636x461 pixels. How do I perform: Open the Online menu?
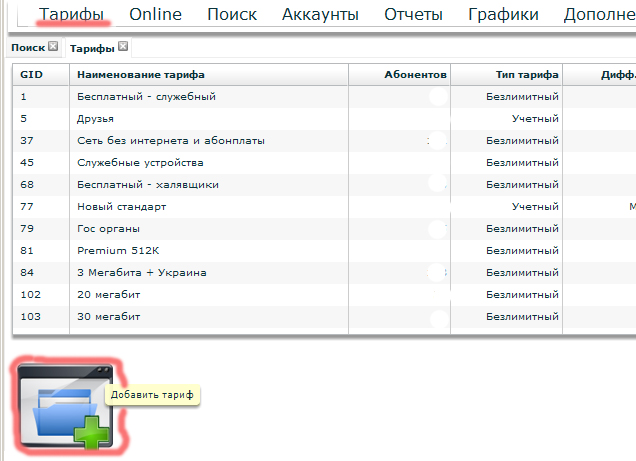[155, 15]
